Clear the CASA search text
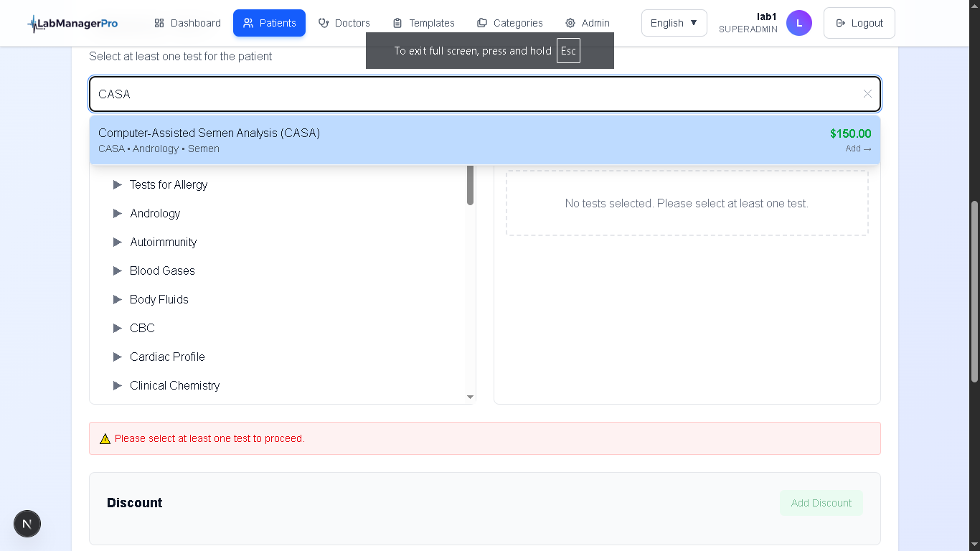The width and height of the screenshot is (980, 551). (x=867, y=94)
